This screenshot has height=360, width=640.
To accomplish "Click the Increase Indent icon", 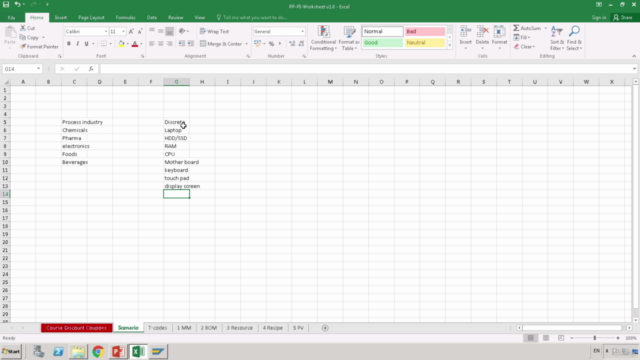I will tap(191, 44).
